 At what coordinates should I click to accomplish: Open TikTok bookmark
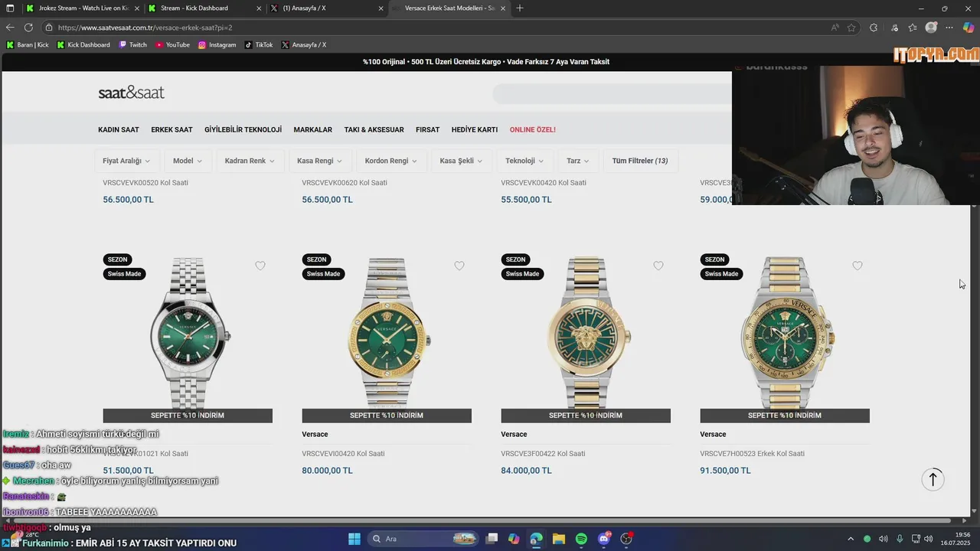pos(259,44)
